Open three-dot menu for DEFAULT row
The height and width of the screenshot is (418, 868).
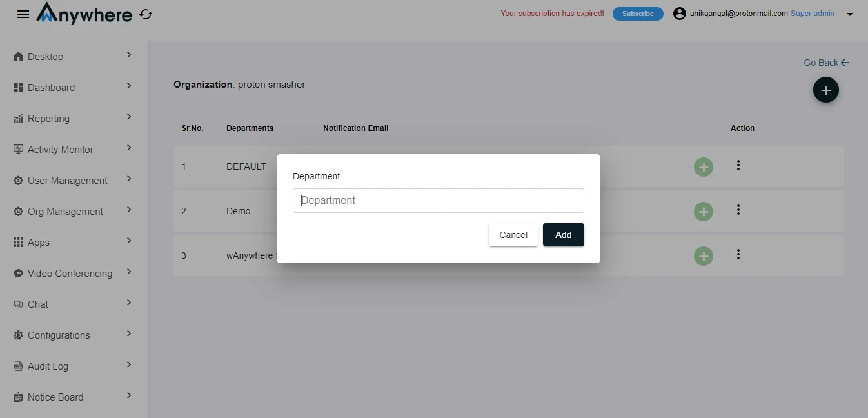click(x=738, y=166)
